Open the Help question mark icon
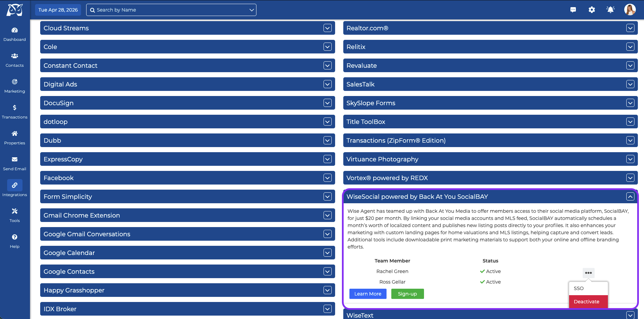The width and height of the screenshot is (644, 319). [x=15, y=237]
